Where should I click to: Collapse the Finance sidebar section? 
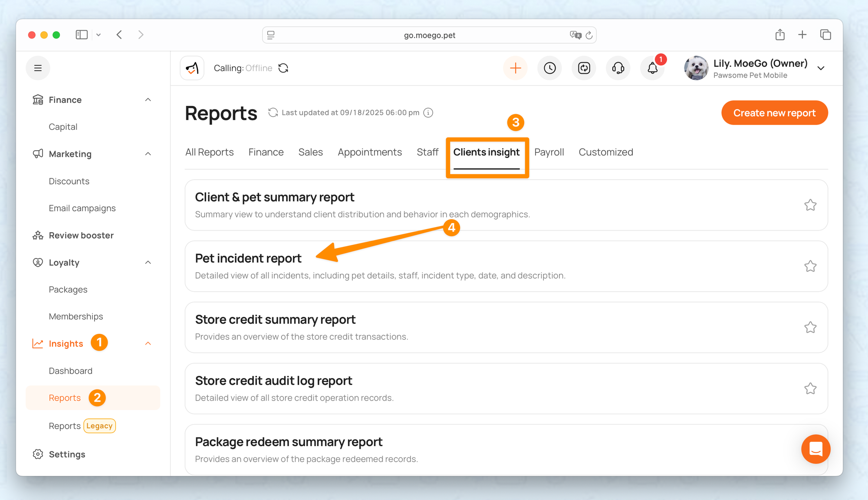click(x=148, y=100)
